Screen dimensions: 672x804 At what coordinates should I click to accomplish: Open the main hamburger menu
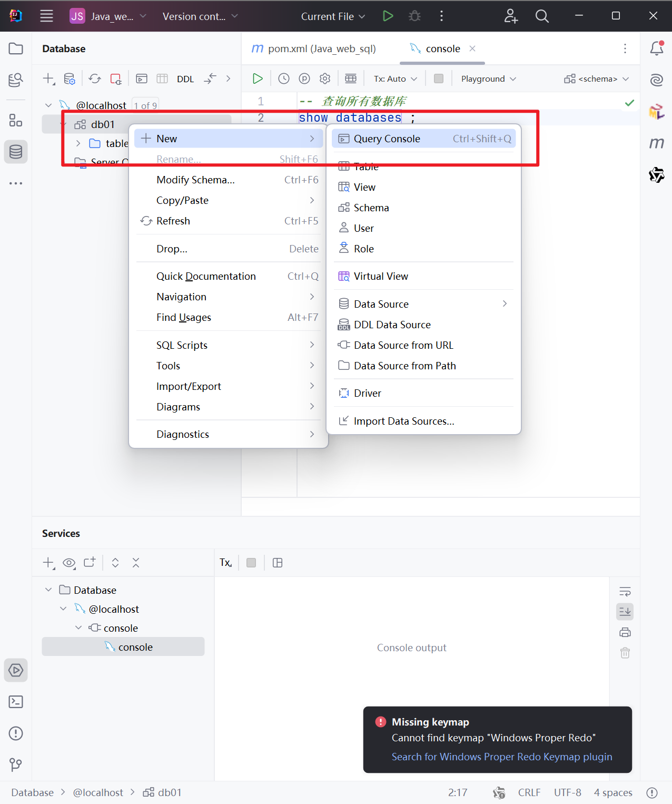coord(46,16)
